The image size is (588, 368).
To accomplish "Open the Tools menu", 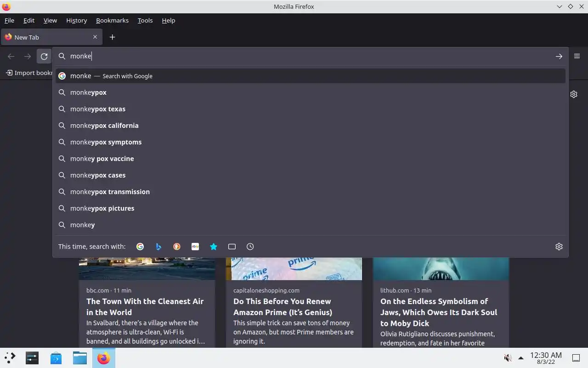I will tap(145, 20).
